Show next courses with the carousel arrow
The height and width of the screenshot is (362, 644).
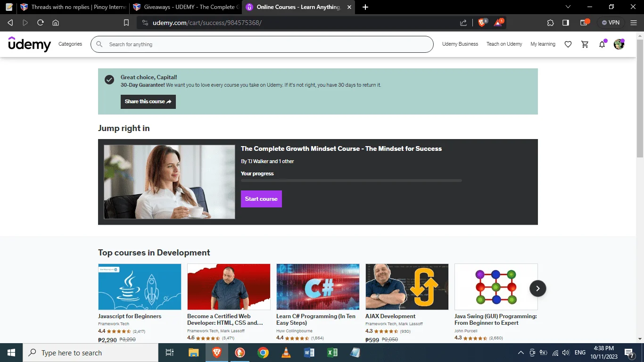tap(538, 288)
